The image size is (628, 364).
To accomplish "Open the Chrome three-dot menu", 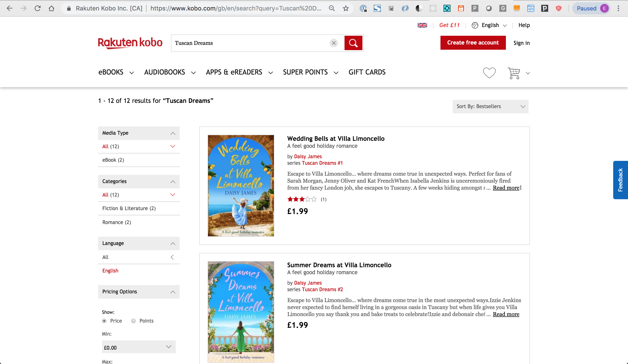I will 618,8.
